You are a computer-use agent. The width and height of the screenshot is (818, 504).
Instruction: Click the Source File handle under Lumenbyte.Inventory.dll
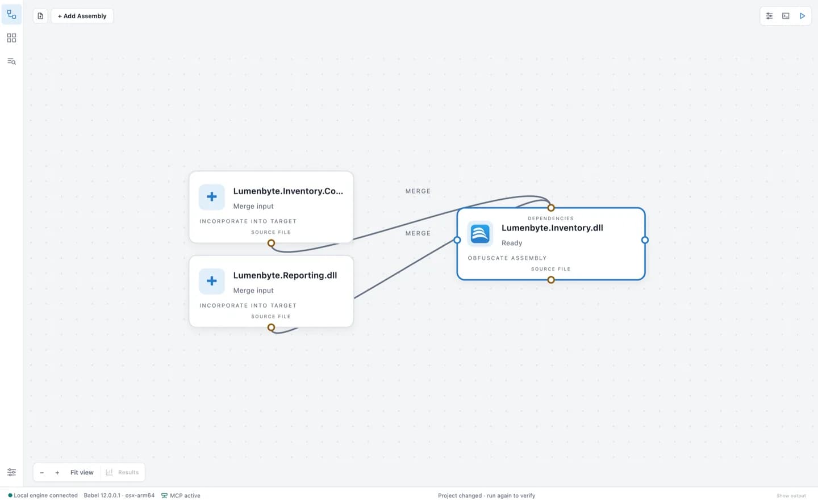pyautogui.click(x=551, y=280)
